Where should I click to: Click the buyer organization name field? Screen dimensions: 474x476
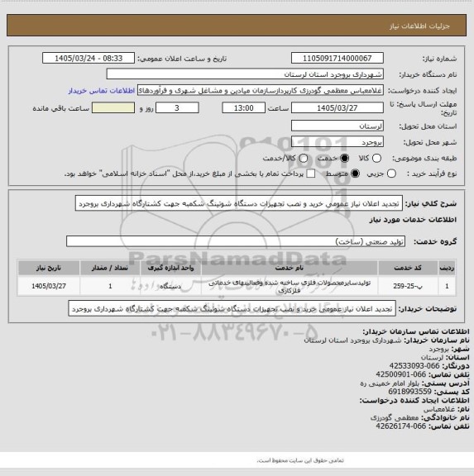point(245,74)
